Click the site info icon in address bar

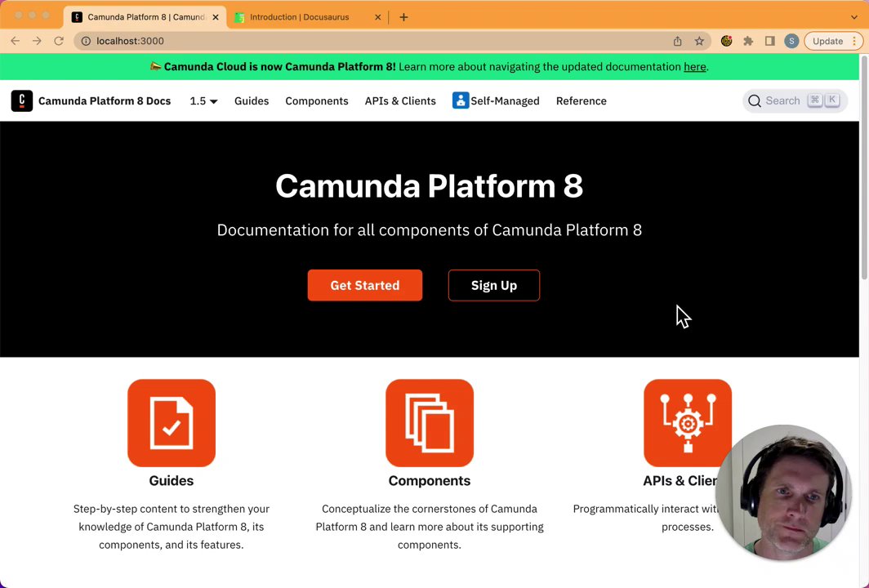[x=86, y=41]
